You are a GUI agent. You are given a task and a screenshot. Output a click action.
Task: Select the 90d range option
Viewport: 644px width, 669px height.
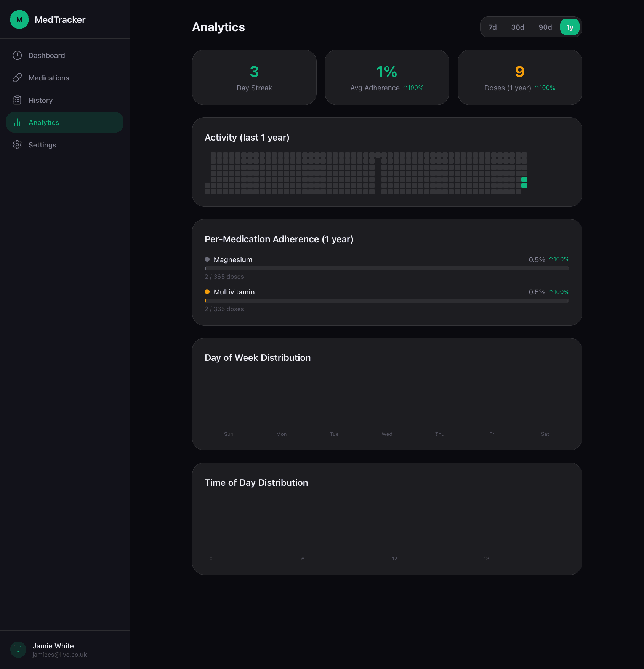pos(545,27)
